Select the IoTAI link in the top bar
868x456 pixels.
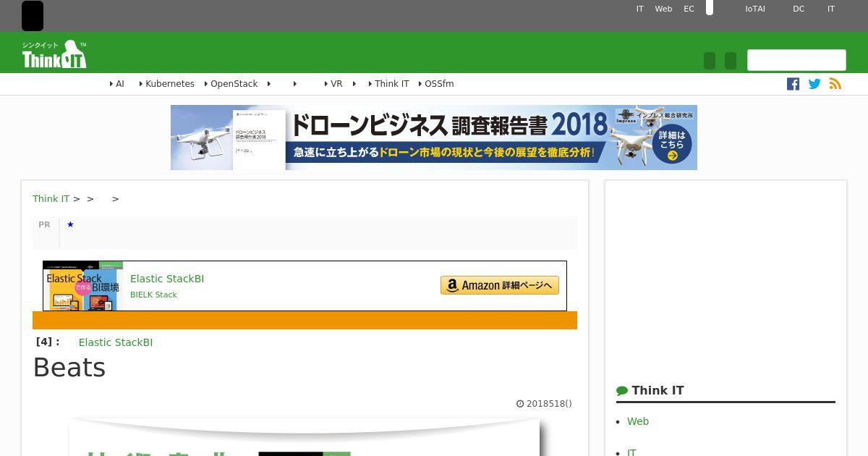click(x=755, y=9)
